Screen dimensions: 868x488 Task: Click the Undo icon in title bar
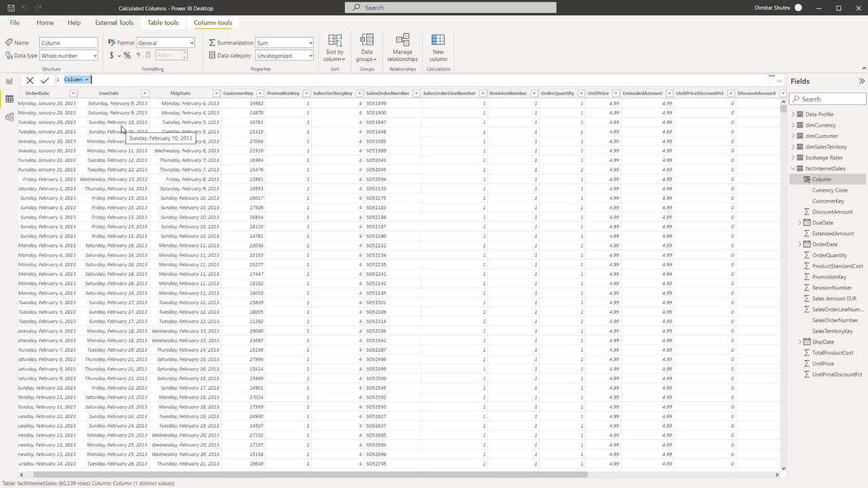point(25,7)
